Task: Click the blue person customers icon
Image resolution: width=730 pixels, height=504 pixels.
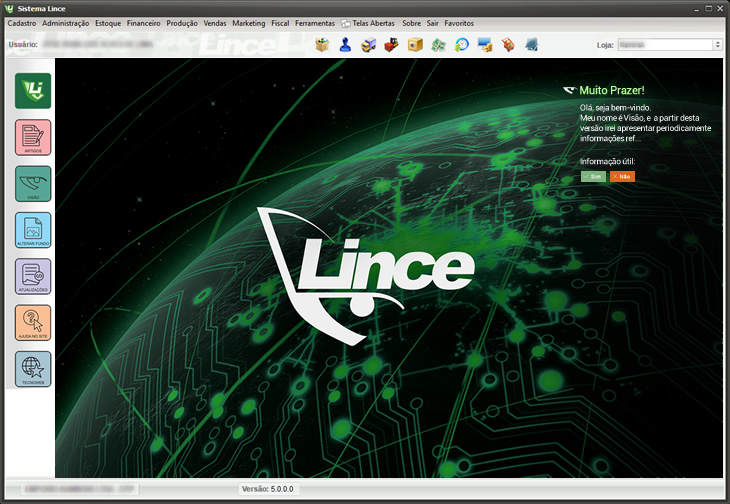Action: (x=345, y=45)
